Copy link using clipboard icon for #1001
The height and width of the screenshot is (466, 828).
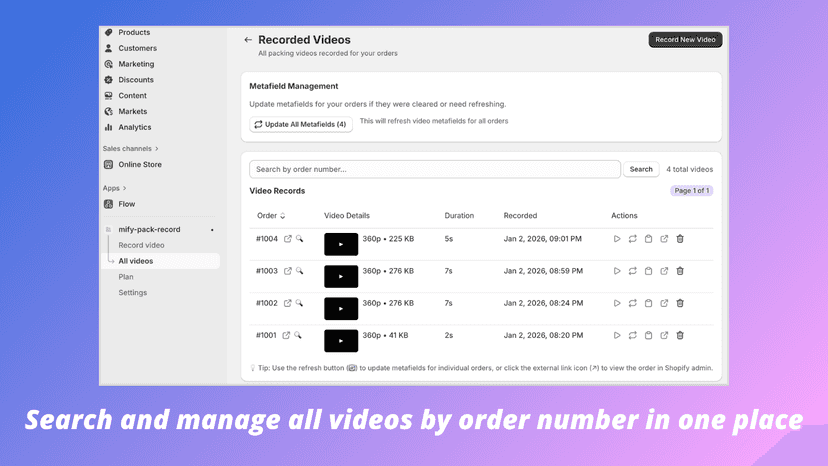[x=648, y=335]
